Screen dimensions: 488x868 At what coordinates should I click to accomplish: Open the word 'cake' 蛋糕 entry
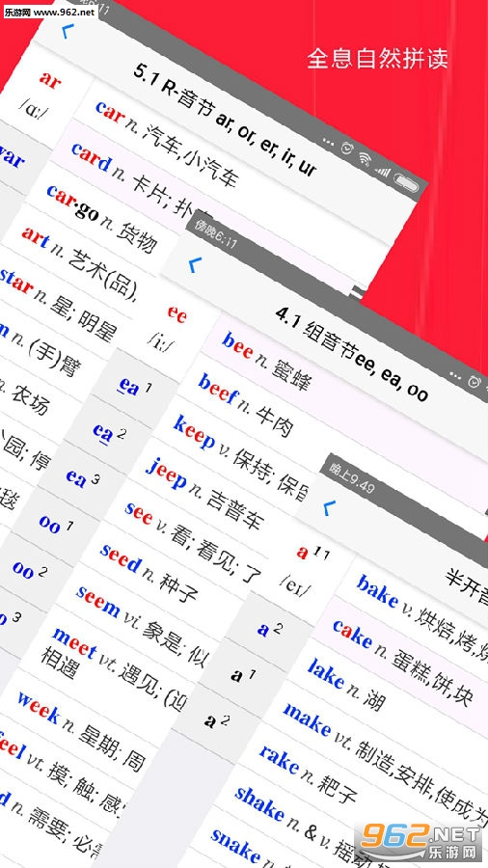pos(403,662)
